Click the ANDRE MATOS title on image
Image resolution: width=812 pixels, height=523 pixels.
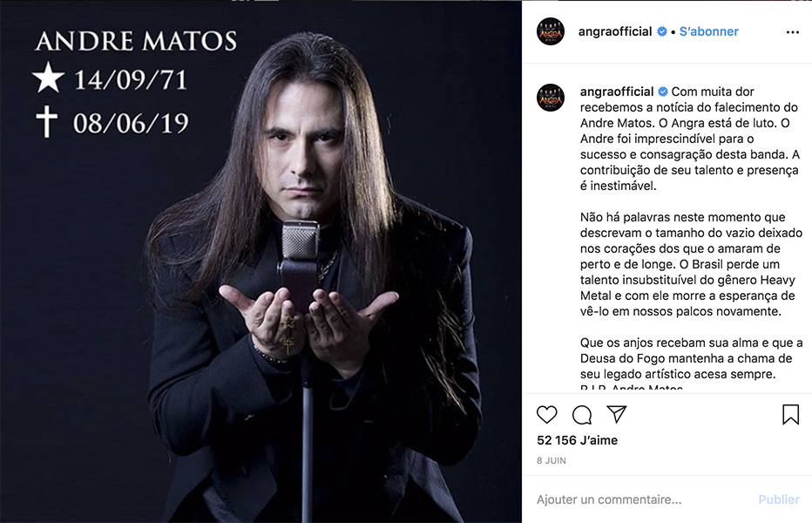click(x=136, y=42)
